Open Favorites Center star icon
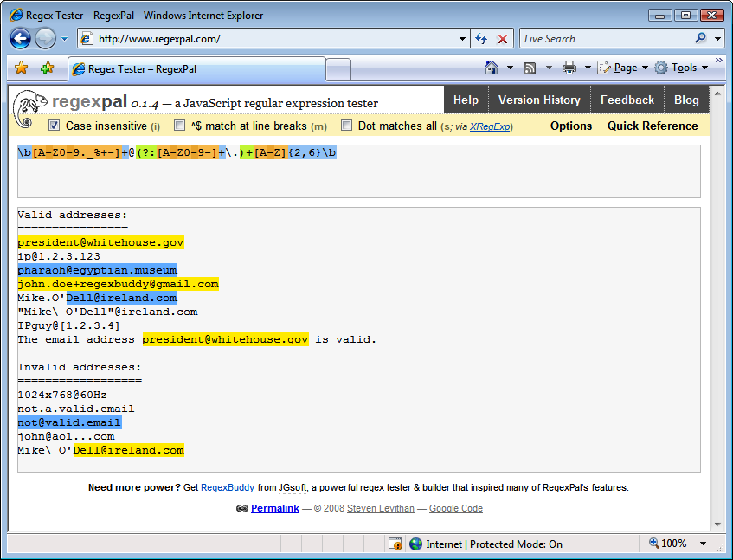The height and width of the screenshot is (560, 733). click(x=22, y=68)
